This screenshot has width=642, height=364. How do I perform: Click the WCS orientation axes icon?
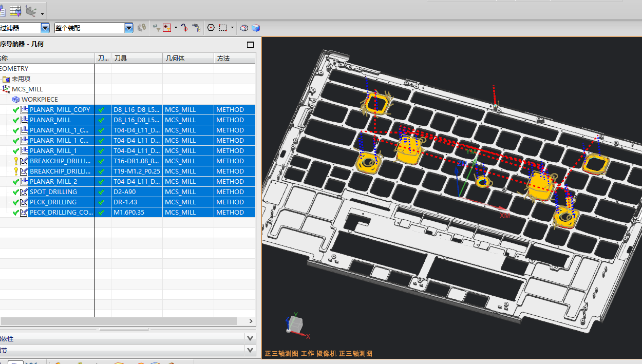pos(31,10)
